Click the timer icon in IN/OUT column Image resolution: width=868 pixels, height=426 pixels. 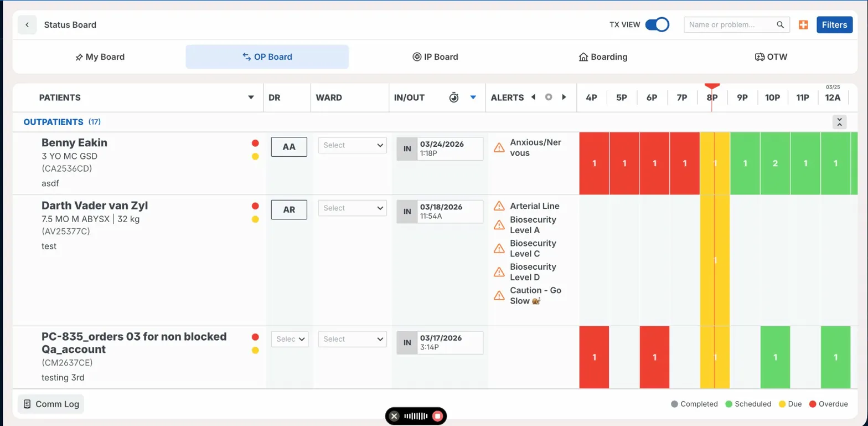point(454,97)
